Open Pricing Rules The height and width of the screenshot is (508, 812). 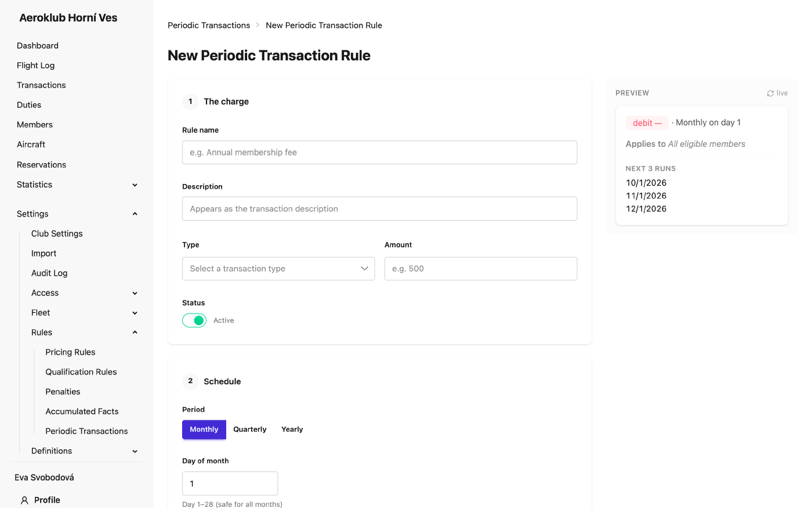[x=71, y=352]
